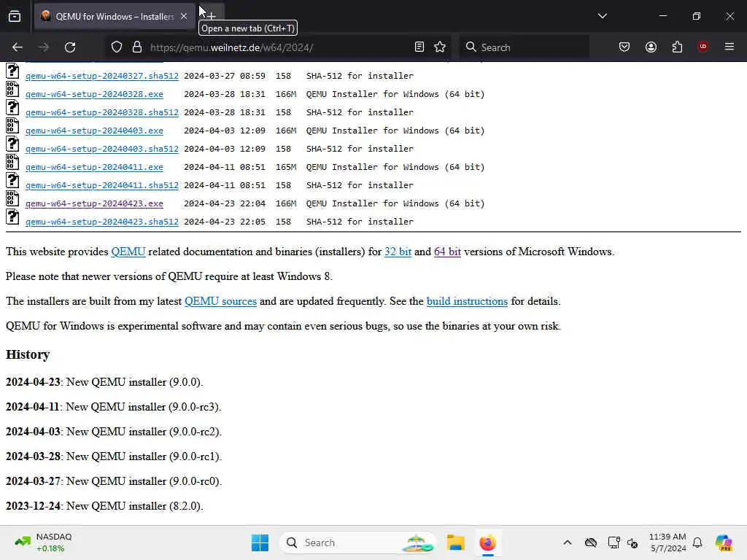Close the QEMU for Windows tab
Image resolution: width=747 pixels, height=560 pixels.
(x=184, y=17)
